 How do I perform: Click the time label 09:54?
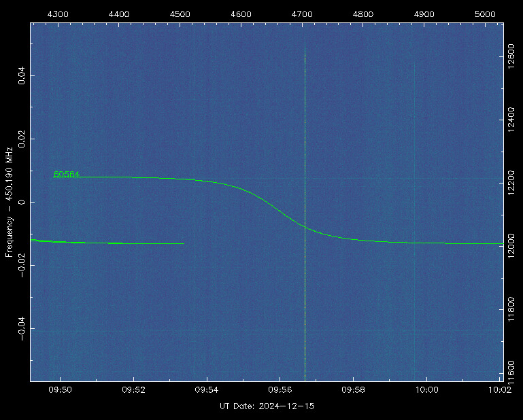click(207, 390)
